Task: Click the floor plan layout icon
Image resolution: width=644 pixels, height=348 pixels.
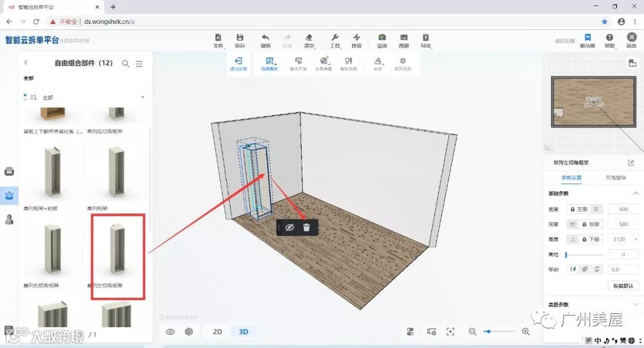Action: [633, 63]
